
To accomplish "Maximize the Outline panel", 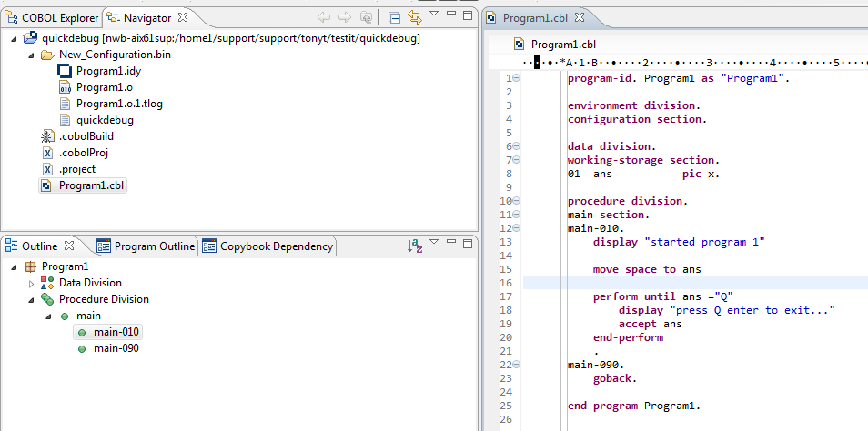I will pos(468,244).
